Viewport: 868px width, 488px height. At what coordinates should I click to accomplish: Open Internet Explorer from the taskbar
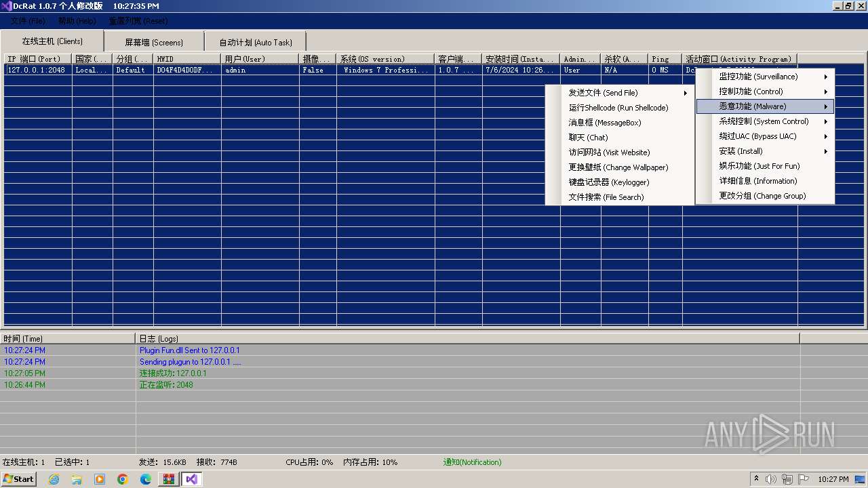tap(54, 479)
